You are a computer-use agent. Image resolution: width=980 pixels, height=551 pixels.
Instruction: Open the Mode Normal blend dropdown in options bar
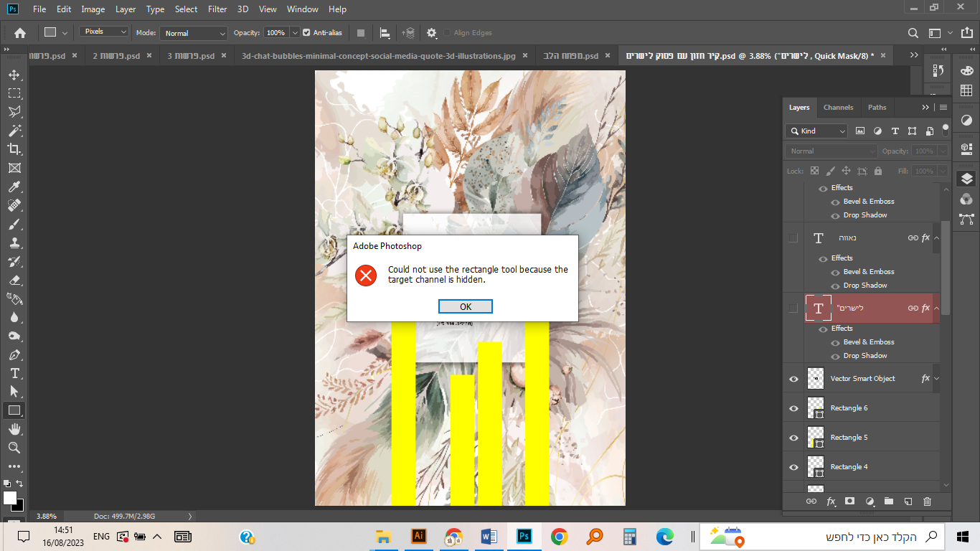click(x=193, y=33)
